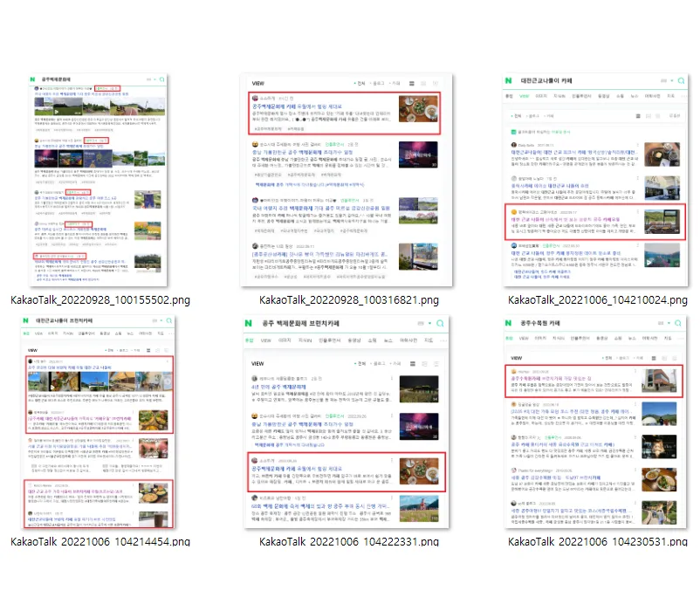
Task: Select the KakaoTalk_20220928_100316821.png thumbnail
Action: [347, 180]
